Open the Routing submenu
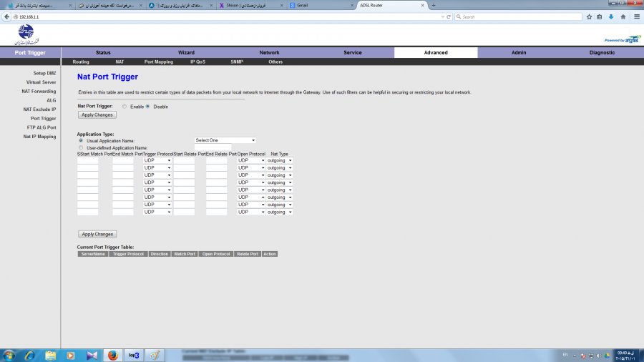The image size is (644, 362). pos(81,62)
